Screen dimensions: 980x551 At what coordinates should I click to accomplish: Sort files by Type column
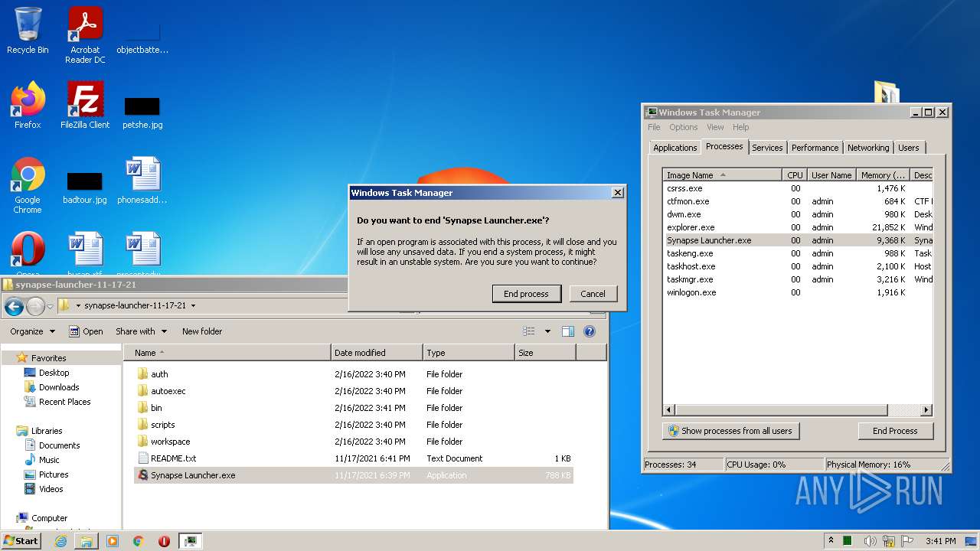click(469, 353)
